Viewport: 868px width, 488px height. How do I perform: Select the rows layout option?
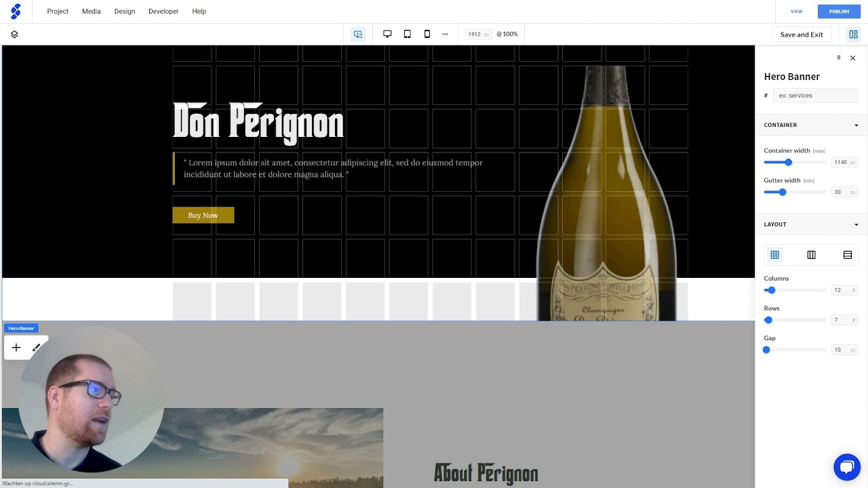click(847, 255)
